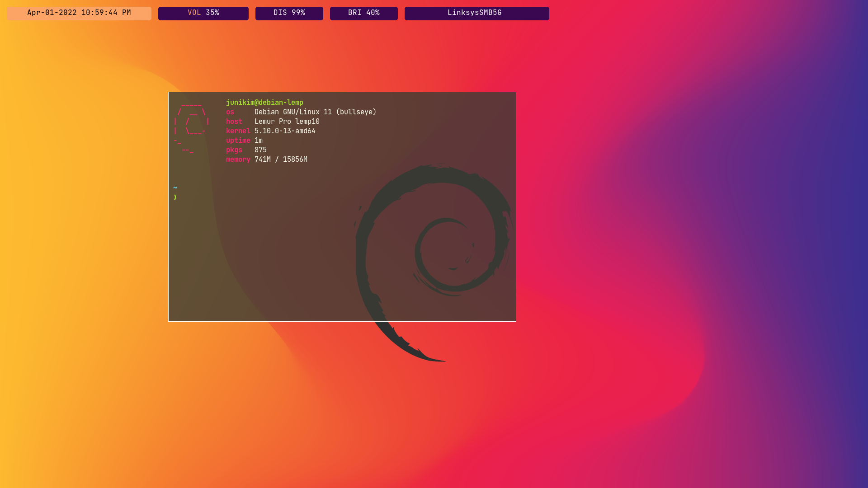Click the 'memory' label in terminal
This screenshot has width=868, height=488.
238,160
